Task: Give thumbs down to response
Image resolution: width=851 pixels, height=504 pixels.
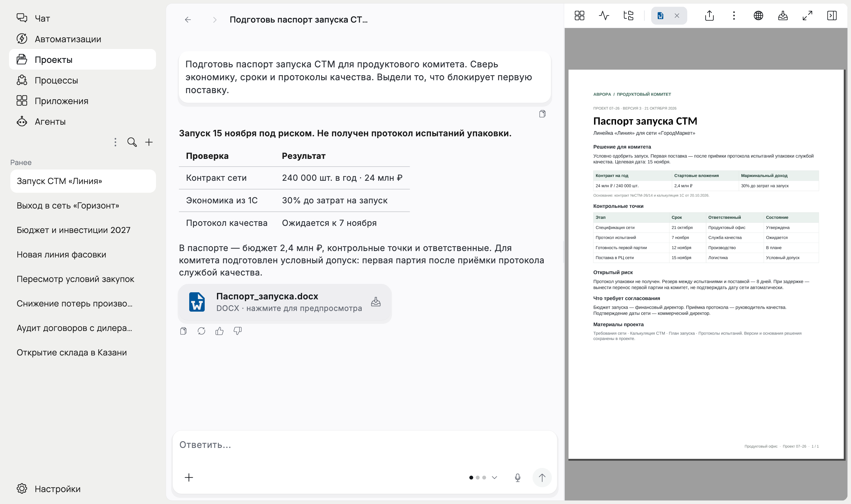Action: [238, 331]
